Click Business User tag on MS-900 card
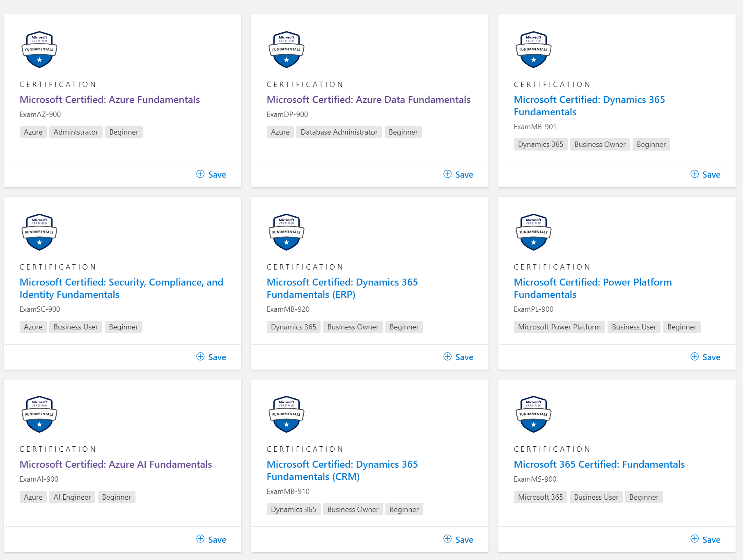 pos(596,497)
